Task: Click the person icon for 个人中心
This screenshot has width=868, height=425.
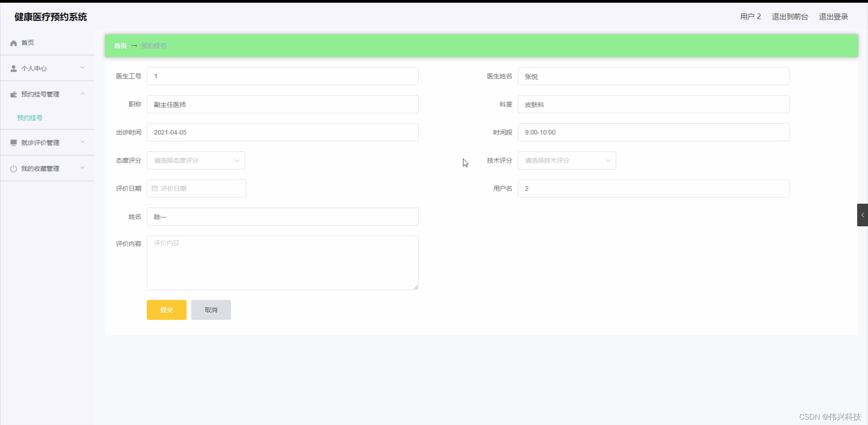Action: click(x=14, y=68)
